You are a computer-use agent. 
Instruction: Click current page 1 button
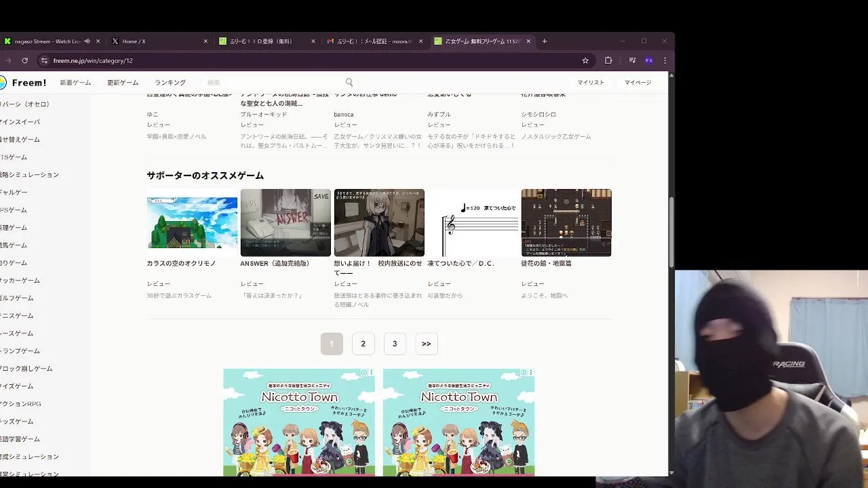332,344
